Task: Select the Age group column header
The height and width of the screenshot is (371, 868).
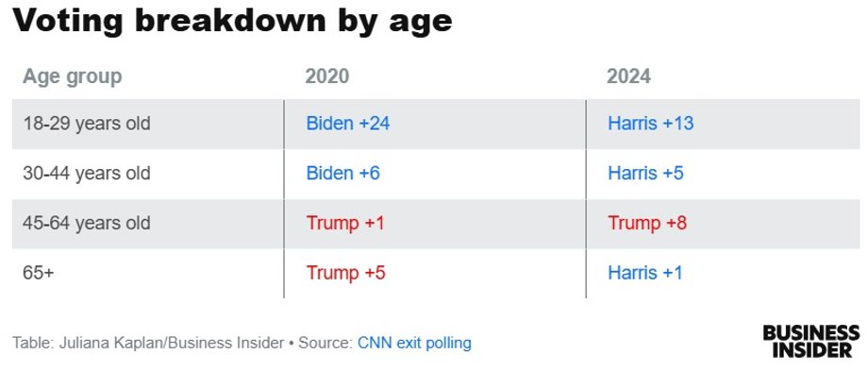Action: pos(72,76)
